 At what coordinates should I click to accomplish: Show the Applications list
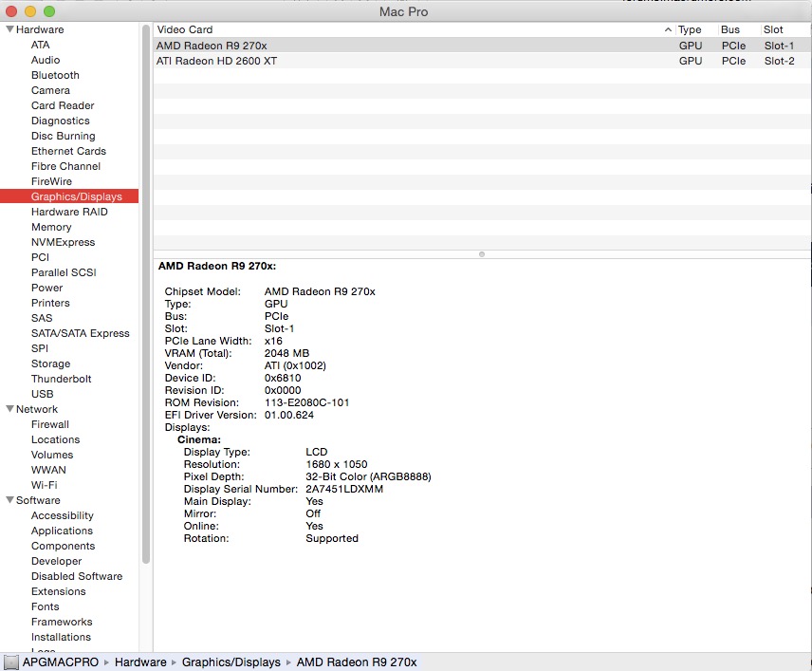[62, 531]
